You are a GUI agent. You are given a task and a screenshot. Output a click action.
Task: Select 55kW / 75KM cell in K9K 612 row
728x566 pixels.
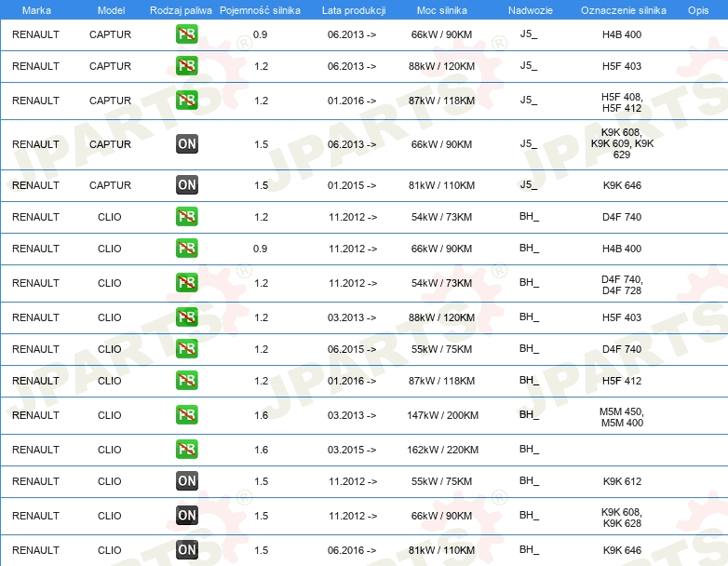point(441,481)
